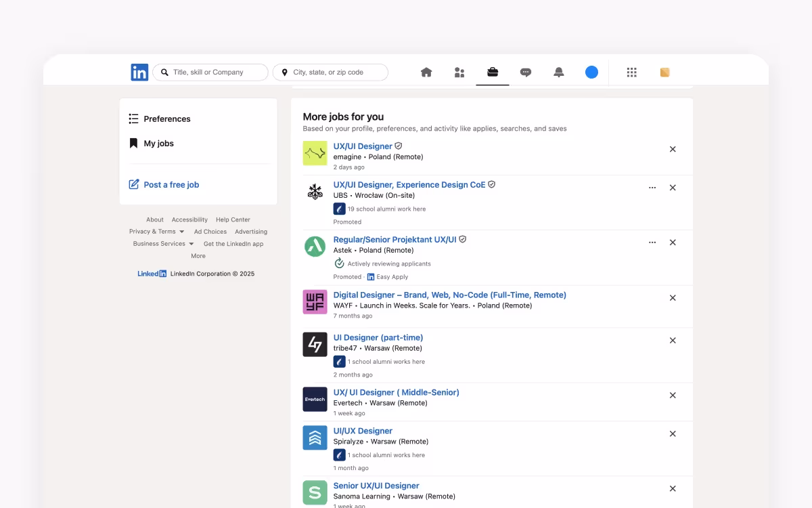
Task: Dismiss the emagine UX/UI Designer job
Action: coord(673,149)
